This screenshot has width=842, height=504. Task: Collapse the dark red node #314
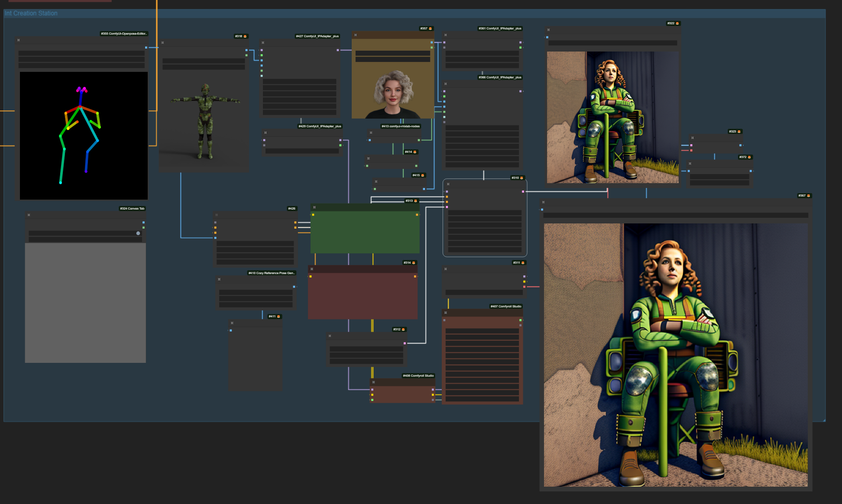tap(312, 269)
